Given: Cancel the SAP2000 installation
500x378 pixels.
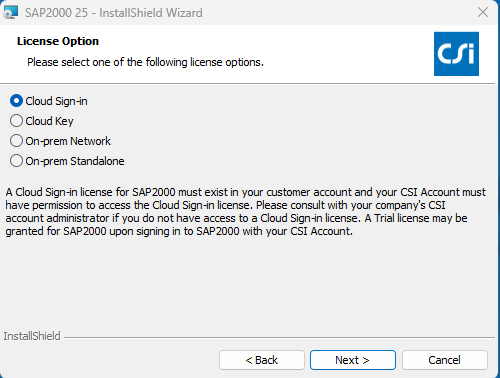Looking at the screenshot, I should [x=445, y=360].
